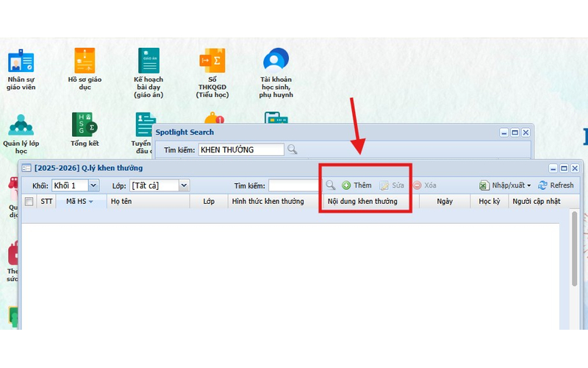Expand the Lớp dropdown arrow

pyautogui.click(x=184, y=185)
